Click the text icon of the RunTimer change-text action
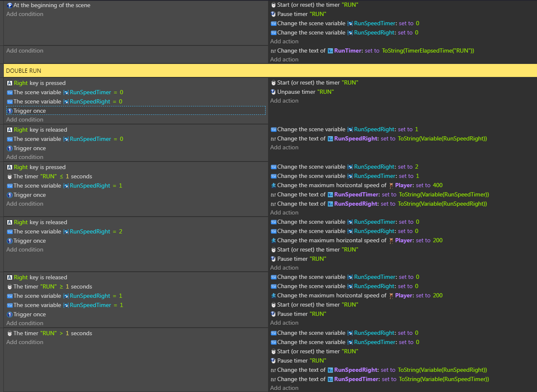 pyautogui.click(x=274, y=50)
